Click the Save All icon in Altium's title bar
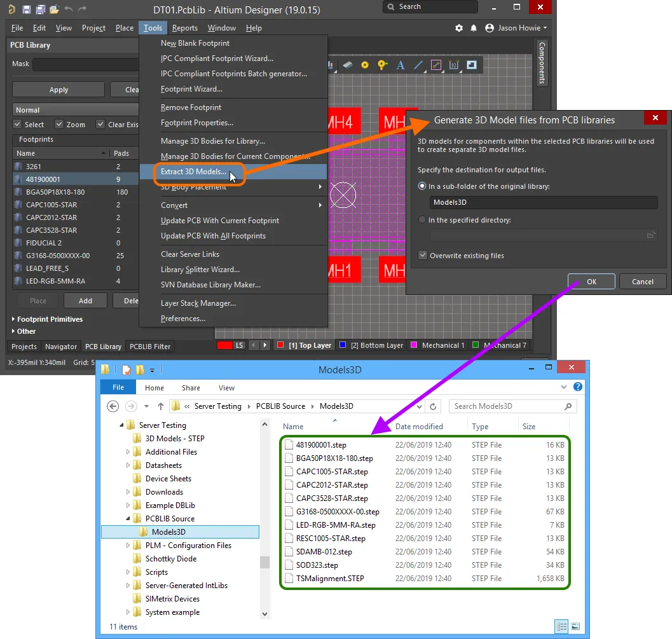Screen dimensions: 672x639 tap(40, 9)
